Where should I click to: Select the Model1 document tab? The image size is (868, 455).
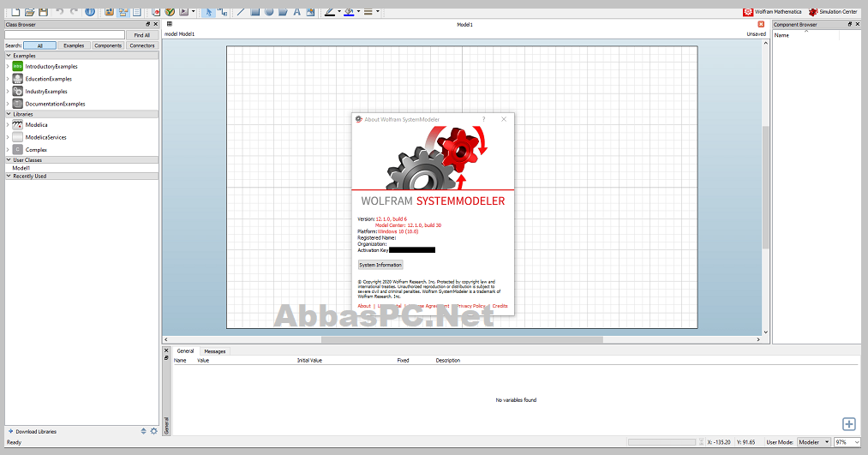click(464, 24)
